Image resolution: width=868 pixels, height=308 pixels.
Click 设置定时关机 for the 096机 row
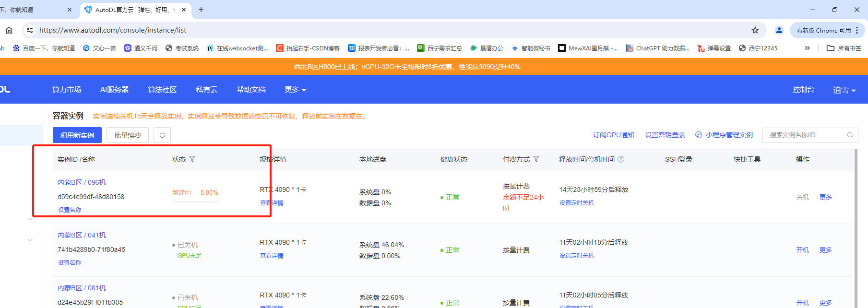coord(577,203)
